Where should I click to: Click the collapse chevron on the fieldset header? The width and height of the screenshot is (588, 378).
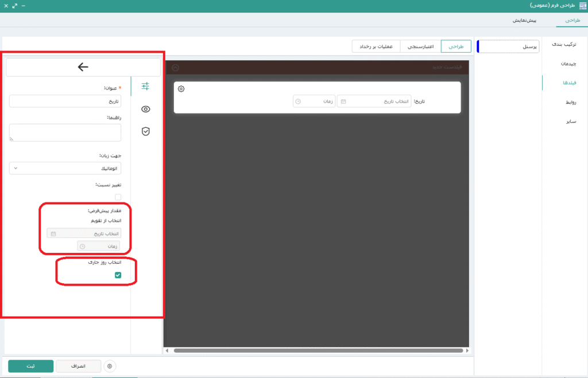tap(176, 68)
